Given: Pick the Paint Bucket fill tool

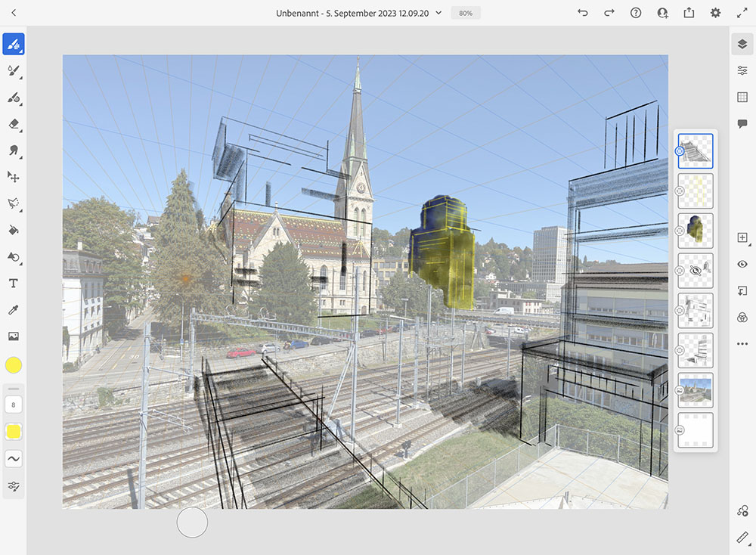Looking at the screenshot, I should coord(13,230).
